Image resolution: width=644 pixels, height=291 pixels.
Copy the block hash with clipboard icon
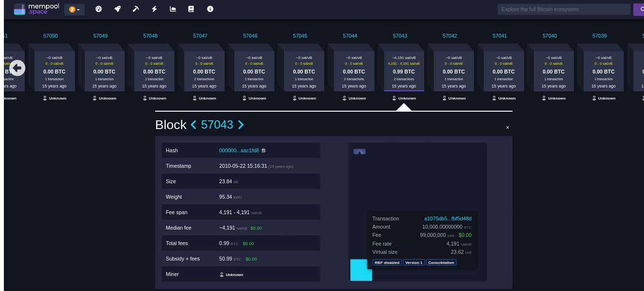click(264, 150)
